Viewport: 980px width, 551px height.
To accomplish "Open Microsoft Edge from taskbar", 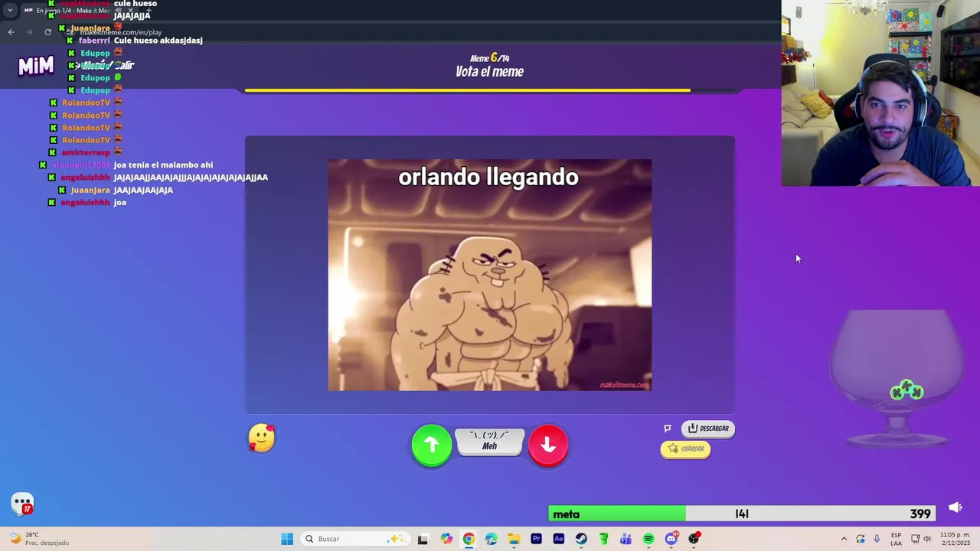I will (x=491, y=539).
